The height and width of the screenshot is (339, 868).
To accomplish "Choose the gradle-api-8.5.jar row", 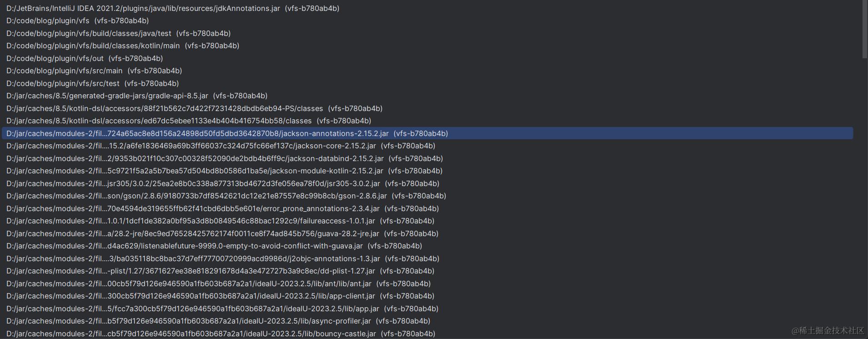I will [427, 96].
